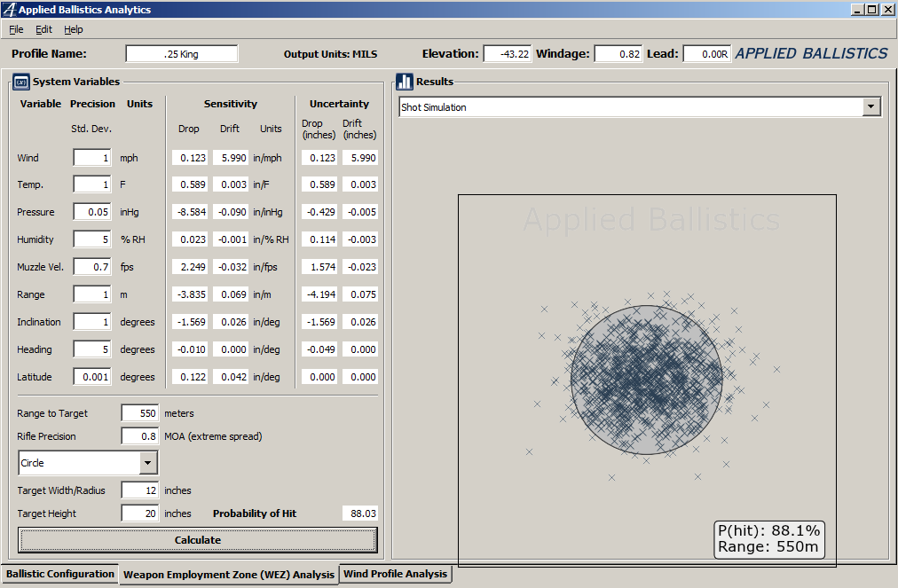This screenshot has height=588, width=898.
Task: Click the Applied Ballistics title bar icon
Action: pyautogui.click(x=9, y=9)
